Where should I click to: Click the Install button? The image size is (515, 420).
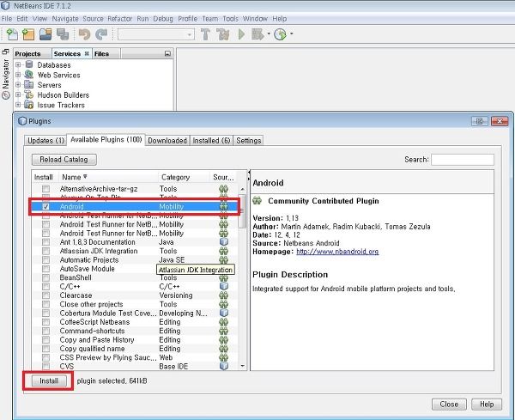pos(49,380)
